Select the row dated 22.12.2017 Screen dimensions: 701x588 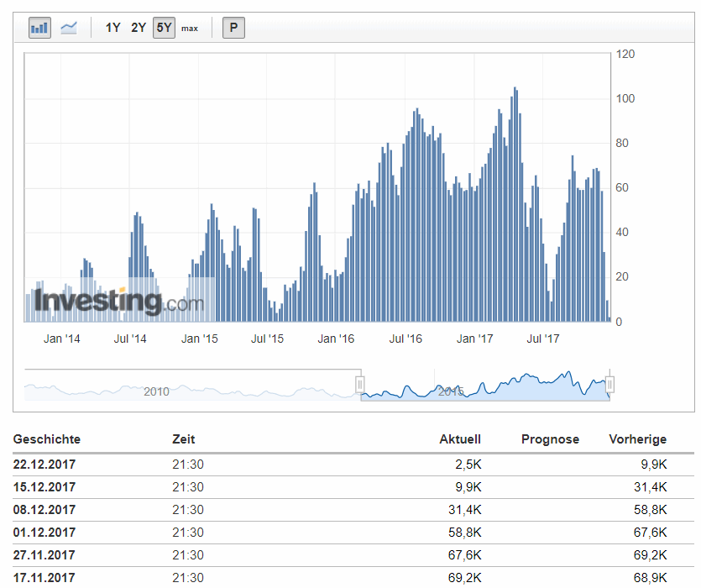45,464
